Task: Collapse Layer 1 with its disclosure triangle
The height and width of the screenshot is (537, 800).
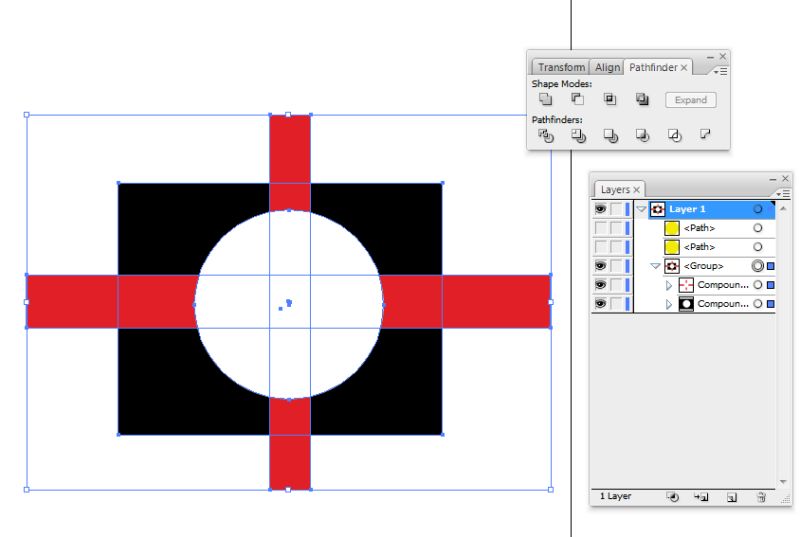Action: [x=641, y=209]
